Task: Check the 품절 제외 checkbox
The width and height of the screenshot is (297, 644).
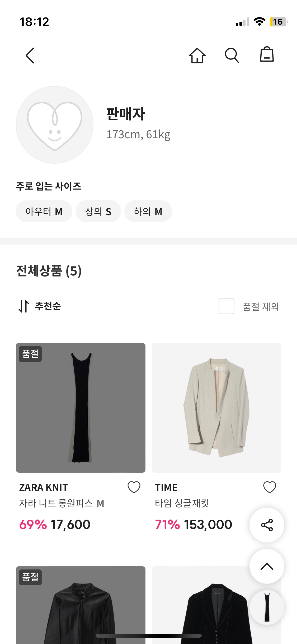Action: pyautogui.click(x=226, y=306)
